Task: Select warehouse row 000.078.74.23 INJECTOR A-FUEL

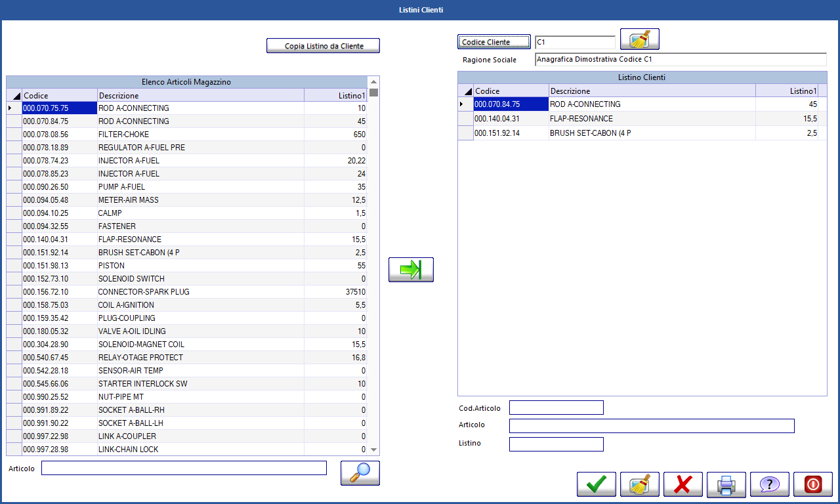Action: click(187, 161)
